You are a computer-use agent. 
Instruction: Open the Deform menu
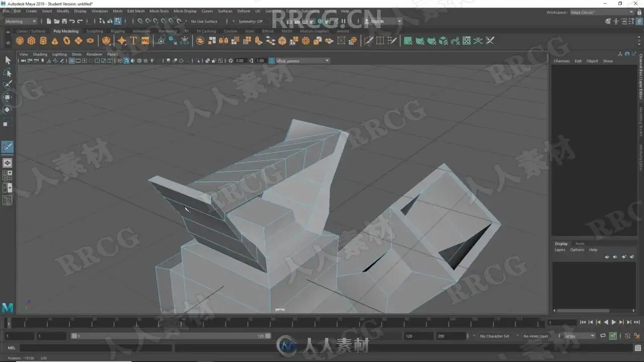244,11
